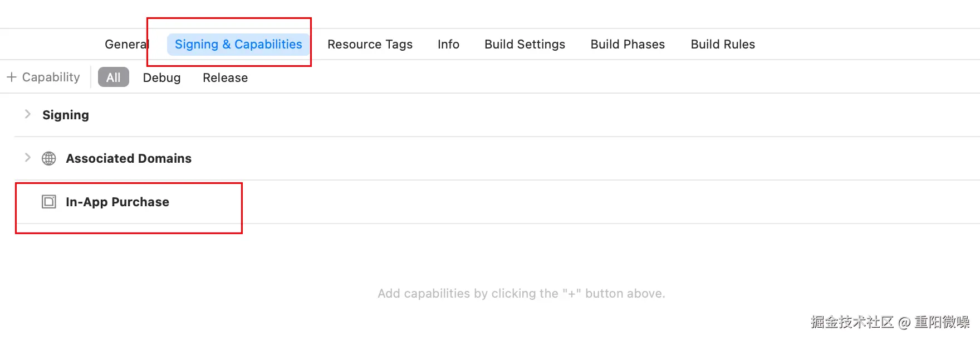The width and height of the screenshot is (980, 340).
Task: Select the All configurations filter
Action: (x=113, y=77)
